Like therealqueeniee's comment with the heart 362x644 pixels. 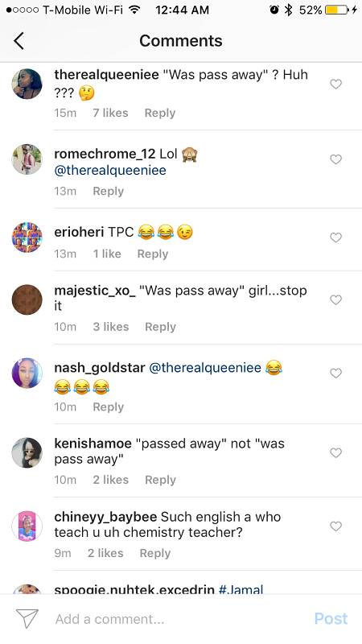335,85
